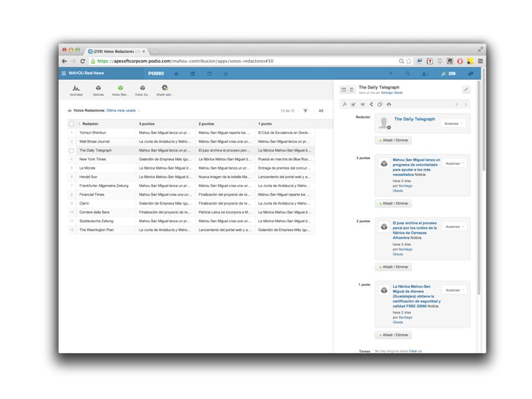Tick The Daily Telegraph row checkbox
Screen dimensions: 532x399
pos(71,150)
